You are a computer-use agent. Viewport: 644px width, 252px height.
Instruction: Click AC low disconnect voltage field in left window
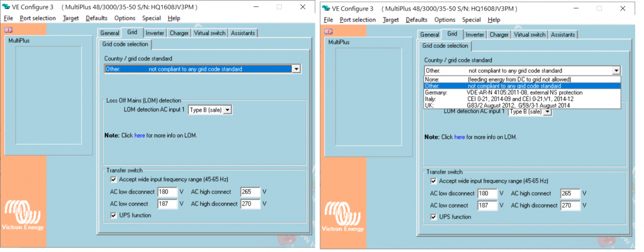(167, 192)
